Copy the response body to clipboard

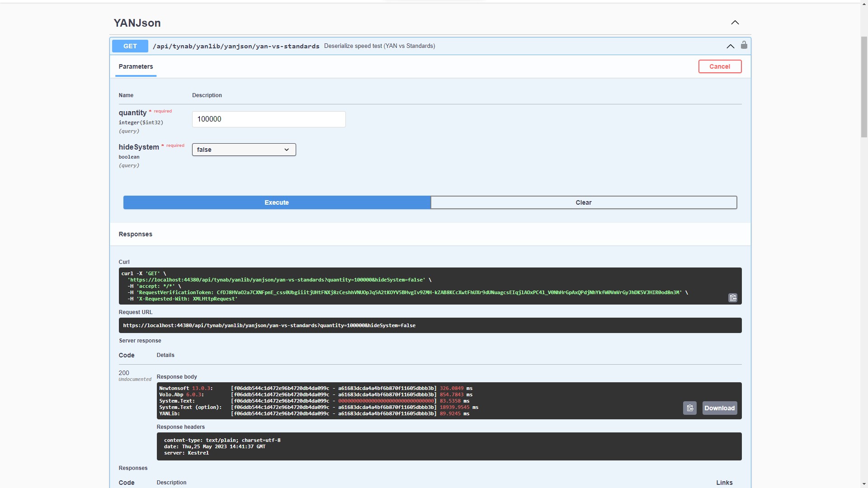[689, 408]
